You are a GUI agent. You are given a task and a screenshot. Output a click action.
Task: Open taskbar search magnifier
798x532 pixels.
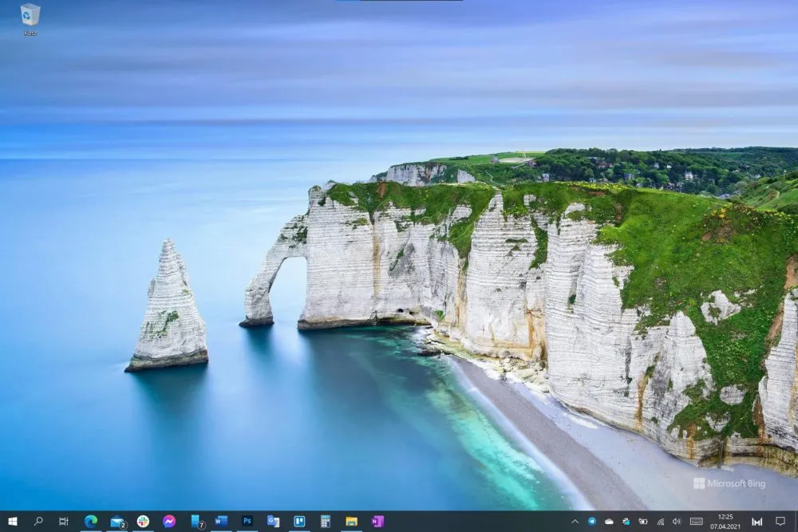click(x=38, y=522)
